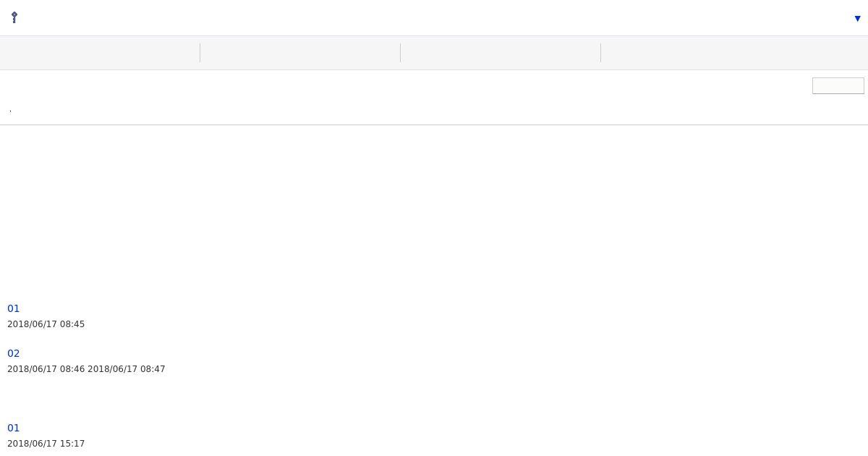Click the small tick mark below tabs
This screenshot has width=868, height=456.
[x=10, y=111]
